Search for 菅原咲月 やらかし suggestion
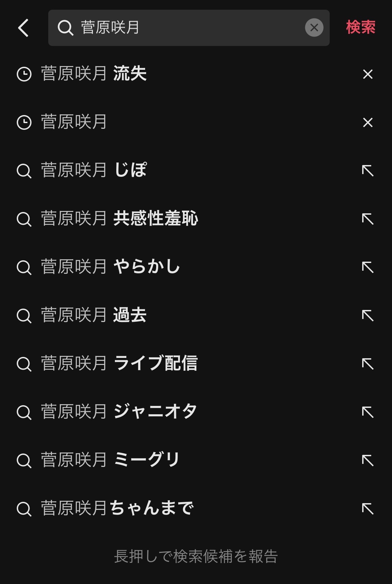The width and height of the screenshot is (392, 584). click(x=111, y=267)
